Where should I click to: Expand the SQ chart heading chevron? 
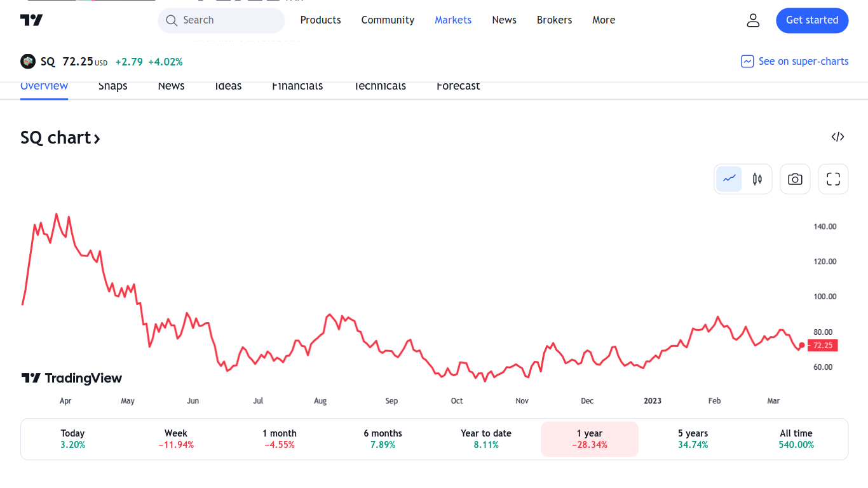[x=97, y=139]
